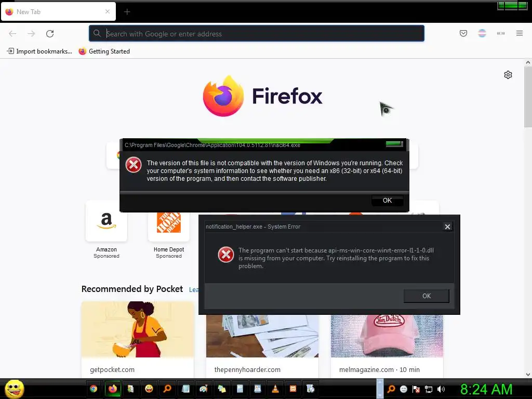Open the Firefox hamburger application menu
Screen dimensions: 532x399
[x=519, y=33]
